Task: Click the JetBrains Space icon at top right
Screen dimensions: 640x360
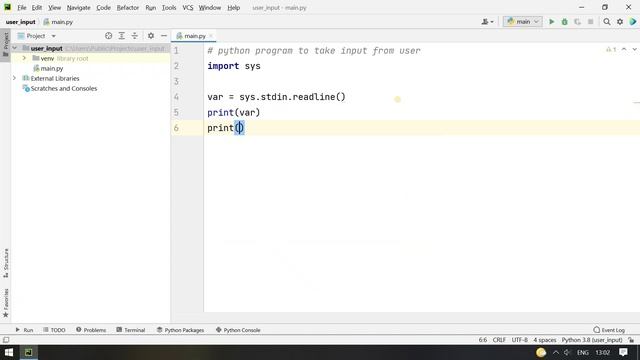Action: (x=633, y=22)
